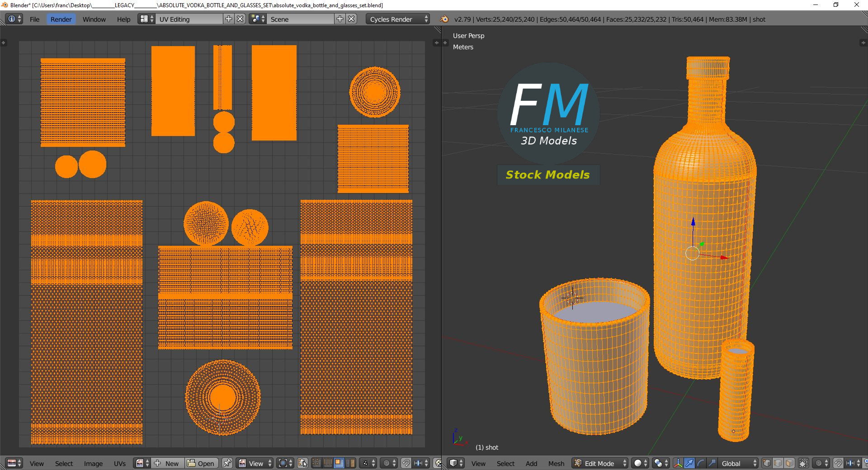Viewport: 868px width, 470px height.
Task: Click the blue Z-axis manipulator arrow
Action: pyautogui.click(x=693, y=222)
